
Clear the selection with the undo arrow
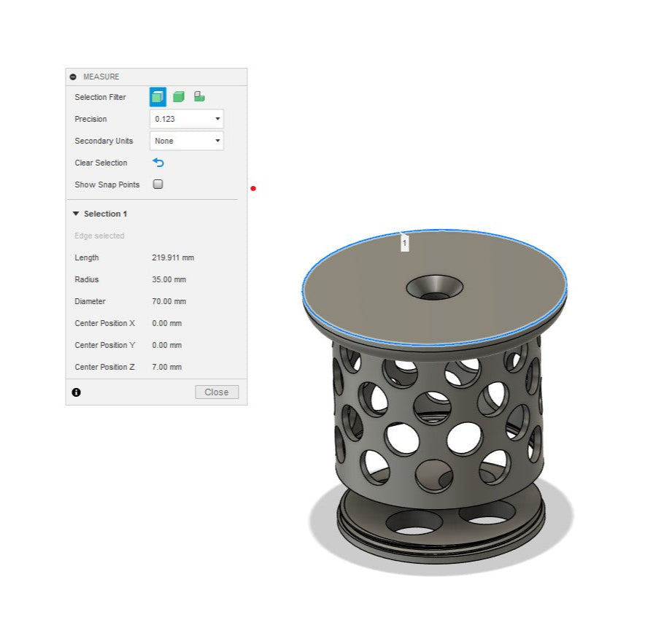(158, 163)
